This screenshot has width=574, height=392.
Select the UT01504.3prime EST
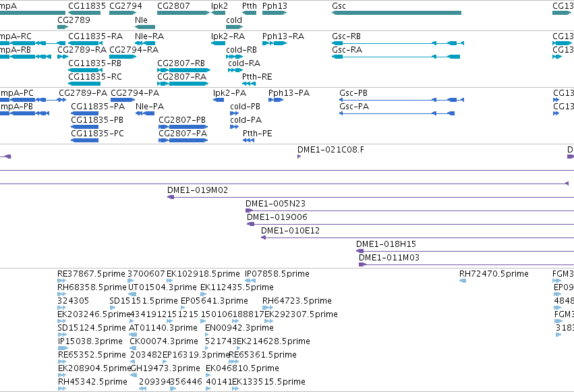click(132, 294)
